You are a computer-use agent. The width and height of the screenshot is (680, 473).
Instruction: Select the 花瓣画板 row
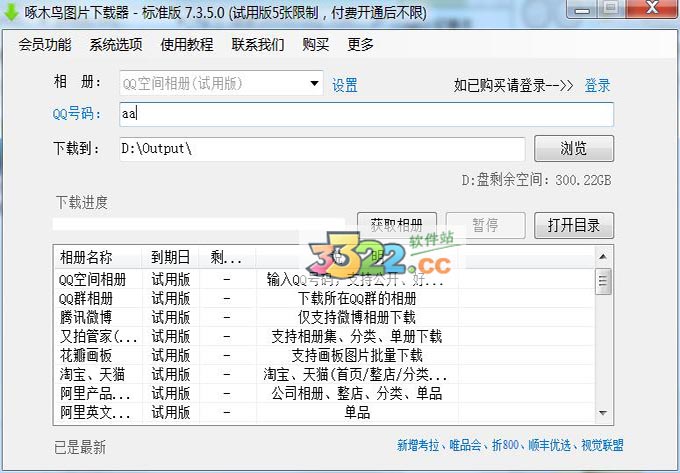(x=324, y=356)
